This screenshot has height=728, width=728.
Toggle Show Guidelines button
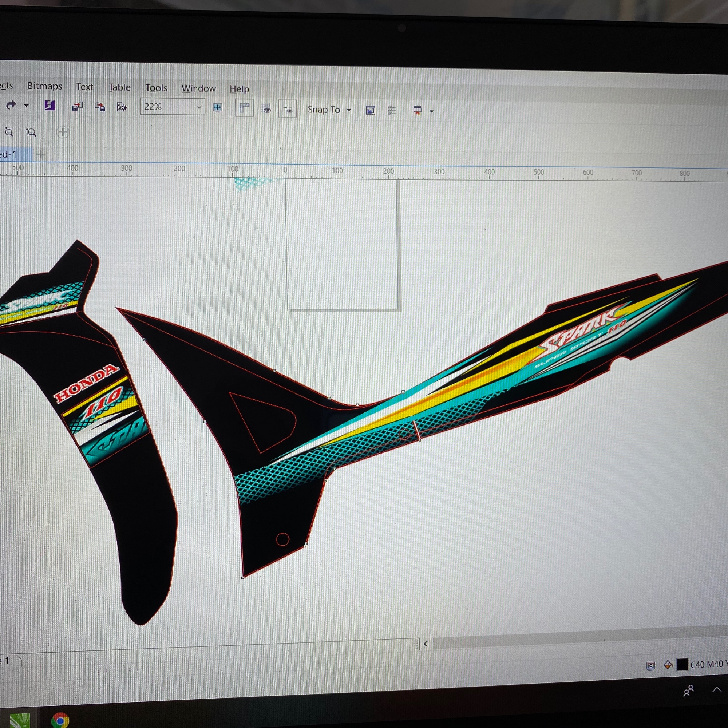click(x=288, y=109)
